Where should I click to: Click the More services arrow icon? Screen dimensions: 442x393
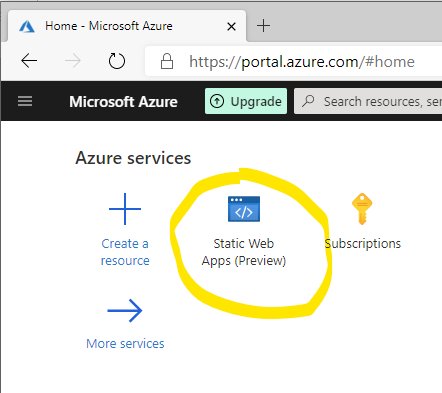(125, 310)
